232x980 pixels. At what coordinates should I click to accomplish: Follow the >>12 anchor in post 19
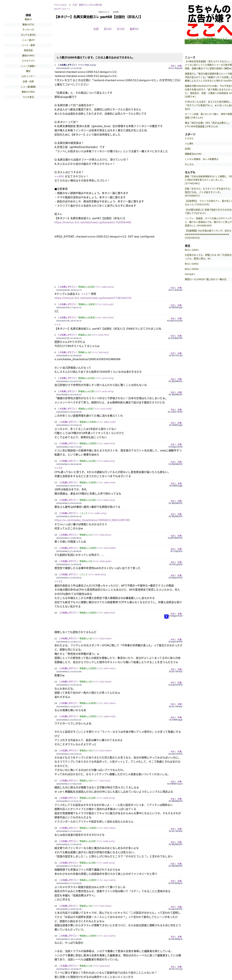tap(58, 581)
